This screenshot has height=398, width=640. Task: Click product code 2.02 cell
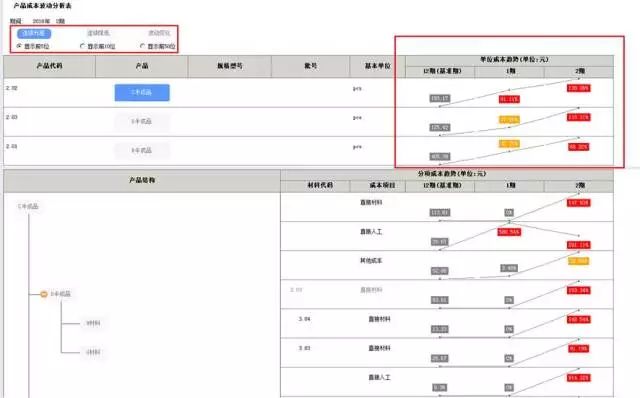pos(12,88)
